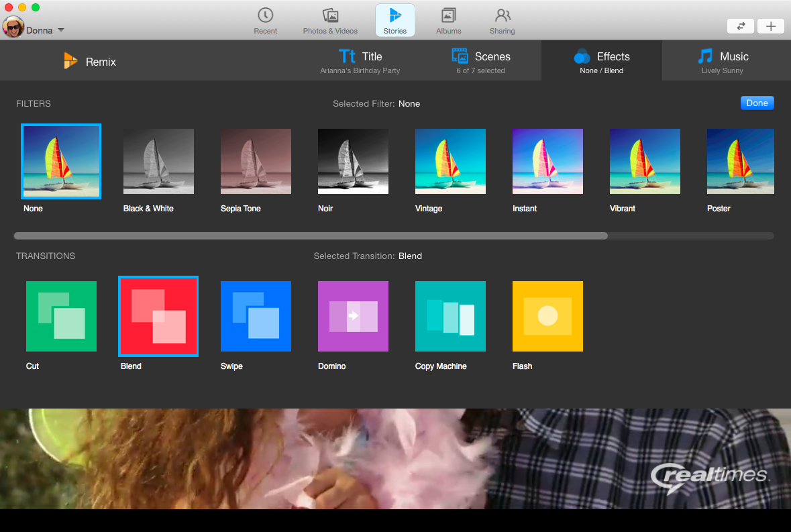Switch transition to Cut
Viewport: 791px width, 532px height.
pos(61,316)
